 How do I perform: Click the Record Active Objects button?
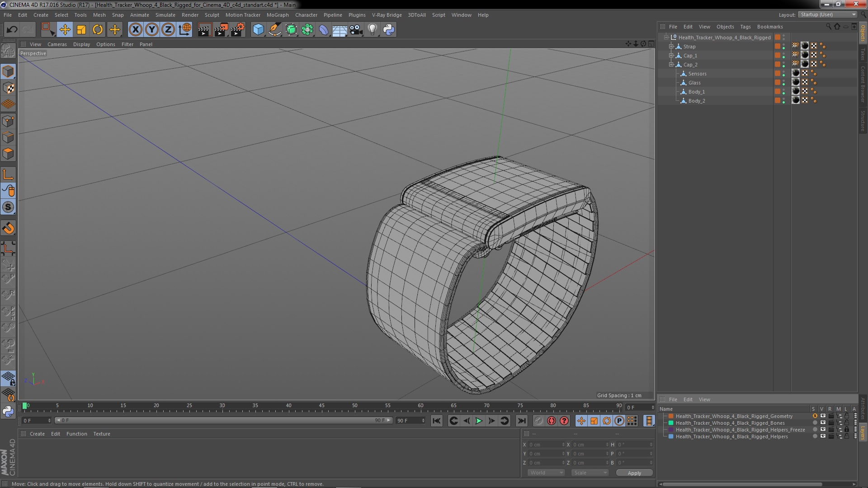coord(538,421)
